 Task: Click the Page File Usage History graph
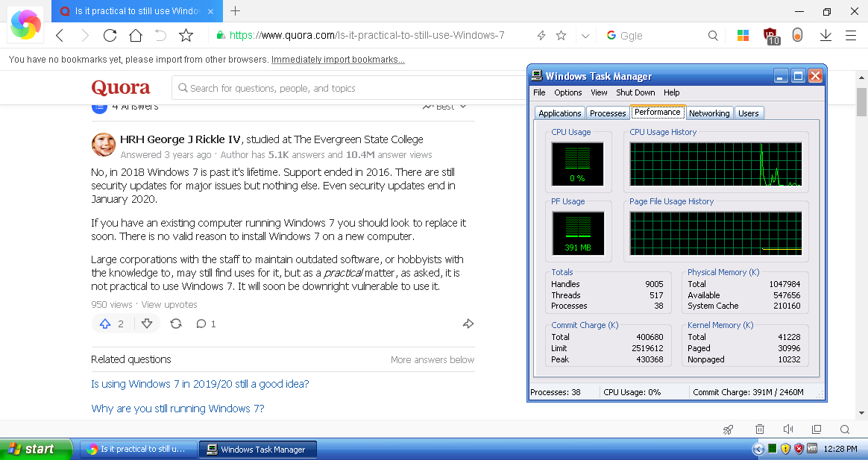pos(716,233)
